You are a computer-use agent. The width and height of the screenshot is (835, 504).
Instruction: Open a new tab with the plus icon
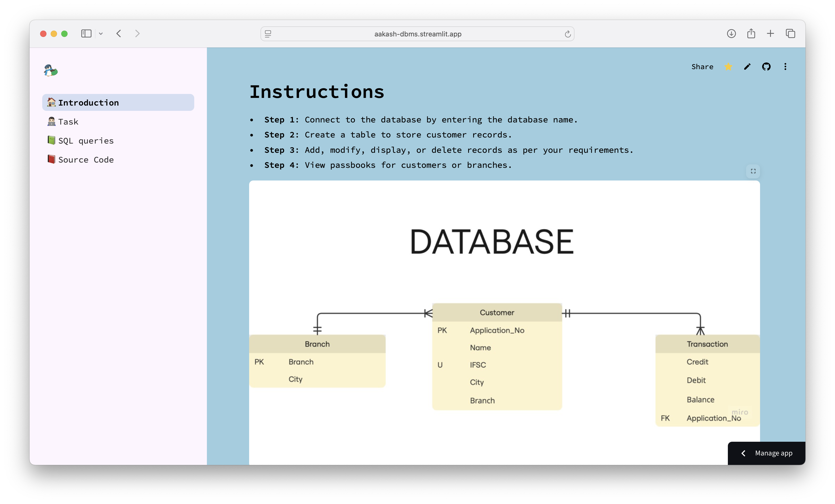(770, 34)
